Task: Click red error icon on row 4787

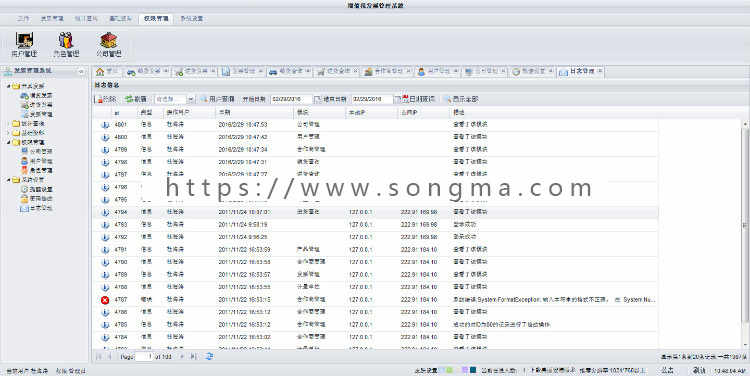Action: (x=105, y=300)
